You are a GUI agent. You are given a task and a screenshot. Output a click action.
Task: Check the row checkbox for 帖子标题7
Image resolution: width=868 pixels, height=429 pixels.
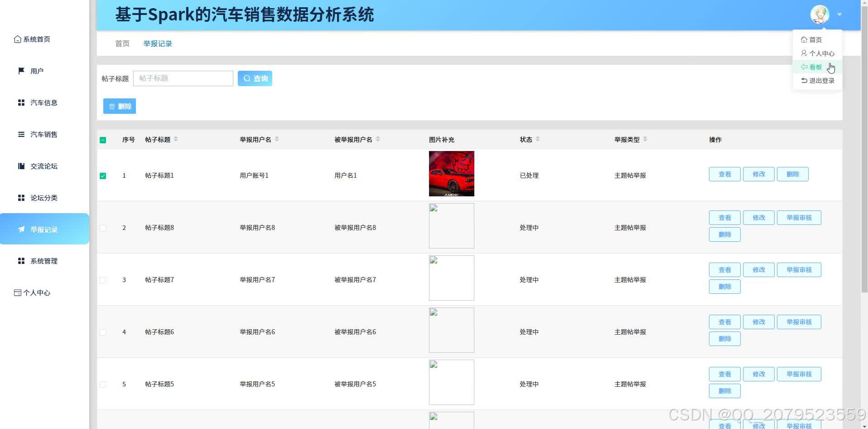click(x=103, y=280)
